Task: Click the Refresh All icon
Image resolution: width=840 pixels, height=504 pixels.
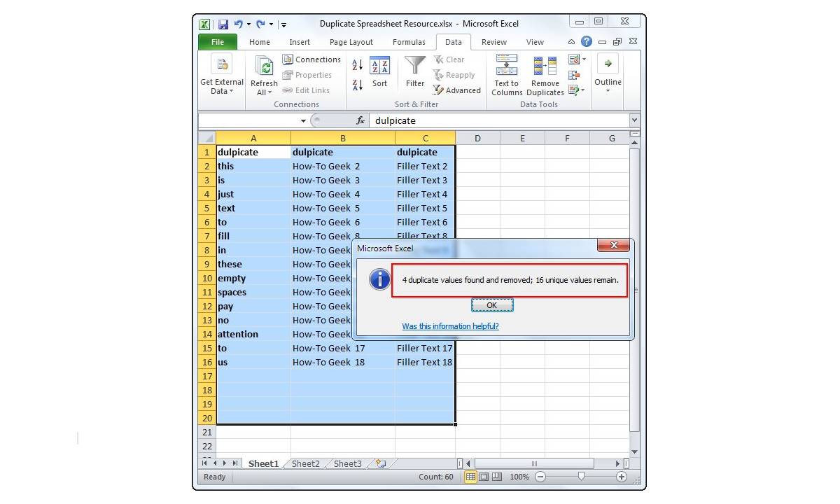Action: (x=265, y=67)
